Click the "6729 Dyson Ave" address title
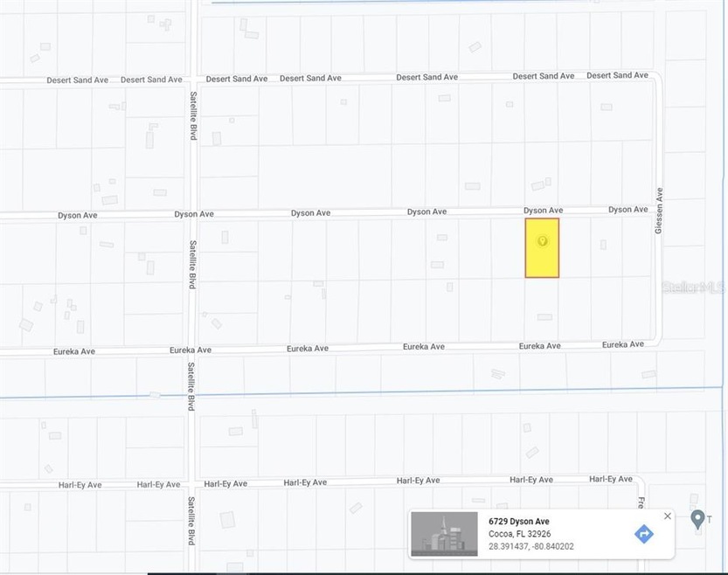The image size is (728, 575). (x=518, y=522)
